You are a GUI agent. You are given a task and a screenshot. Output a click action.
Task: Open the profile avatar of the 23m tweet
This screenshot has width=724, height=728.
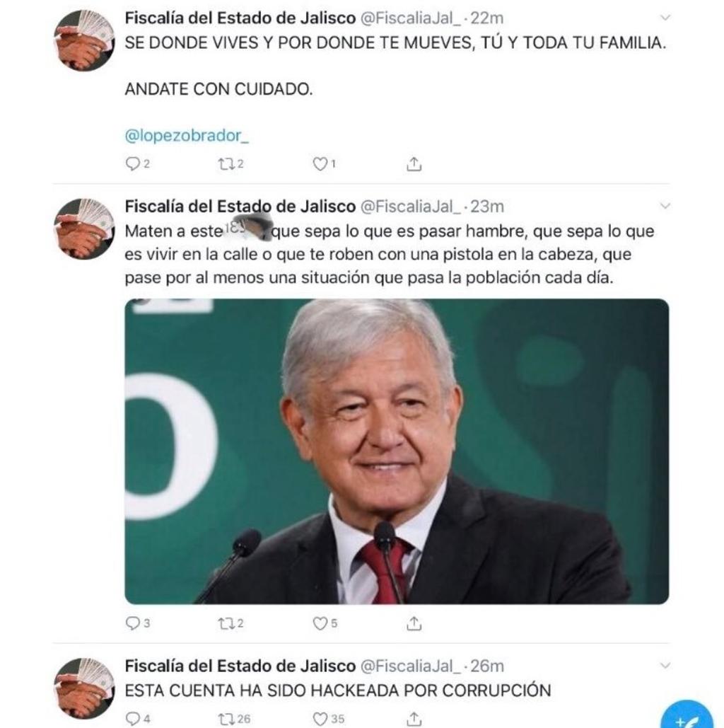click(84, 229)
